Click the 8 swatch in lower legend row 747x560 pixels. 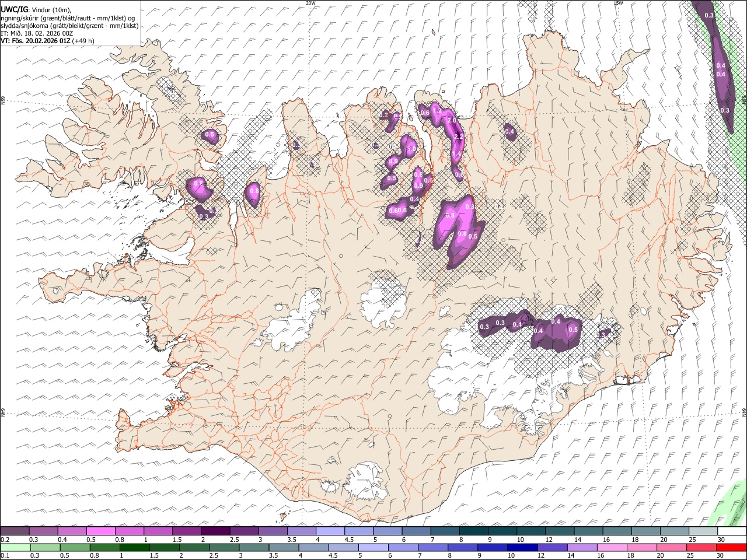coord(462,547)
